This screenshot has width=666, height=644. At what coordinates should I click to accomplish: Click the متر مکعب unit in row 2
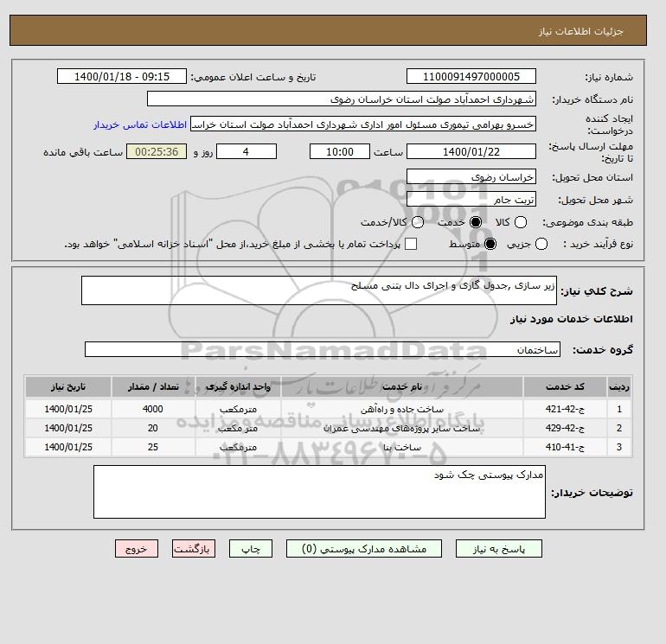pos(238,429)
